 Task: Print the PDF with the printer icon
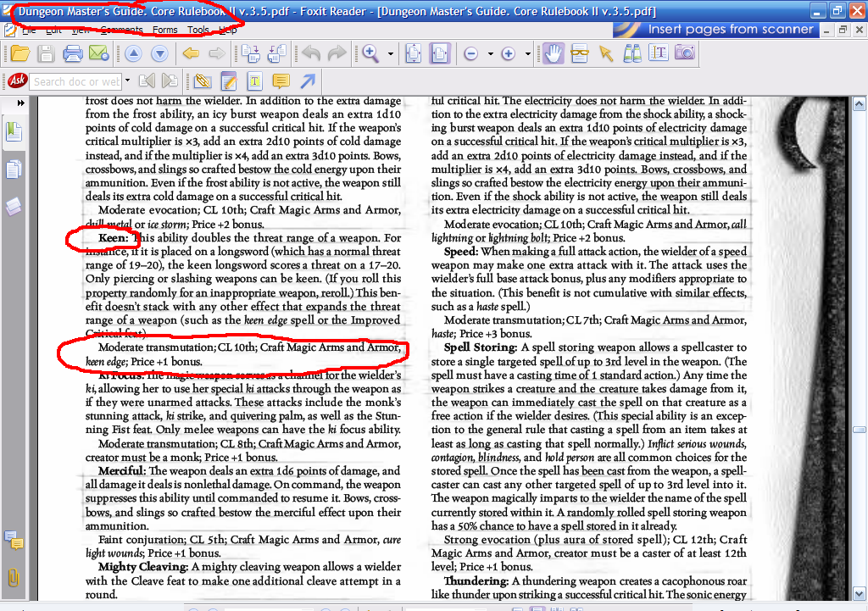(73, 53)
